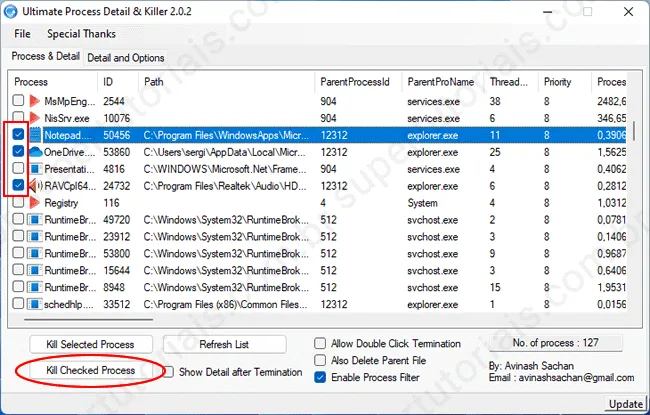Screen dimensions: 650x415
Task: Uncheck the OneDrive process checkbox
Action: click(x=18, y=151)
